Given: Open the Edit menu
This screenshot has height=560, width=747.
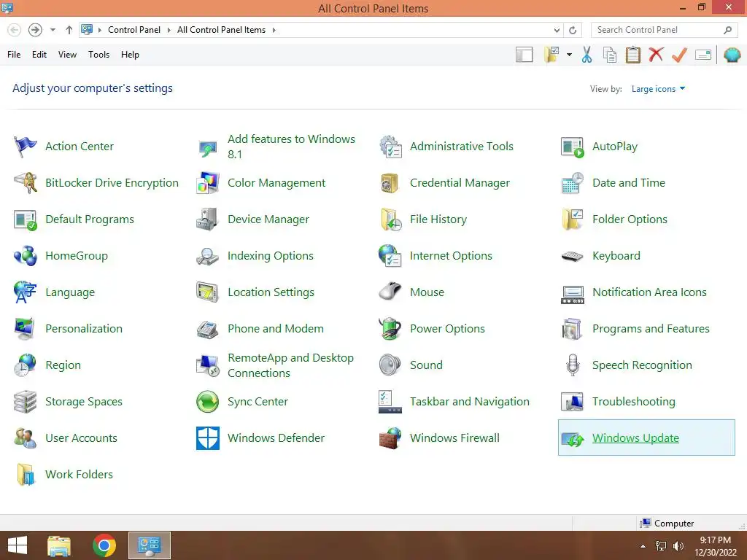Looking at the screenshot, I should point(39,55).
